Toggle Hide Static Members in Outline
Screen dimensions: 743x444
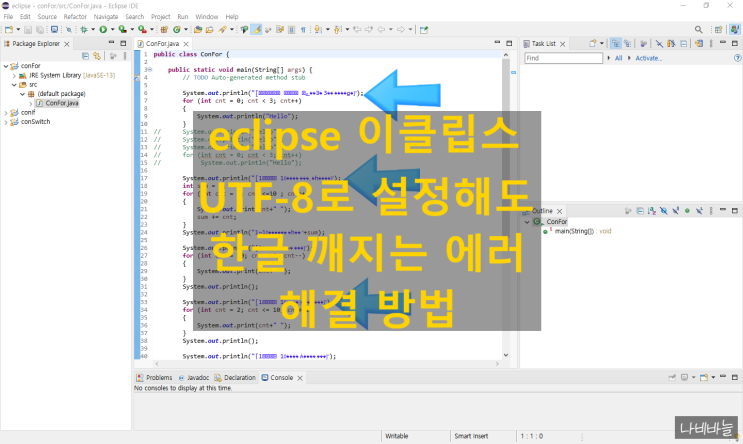point(675,211)
